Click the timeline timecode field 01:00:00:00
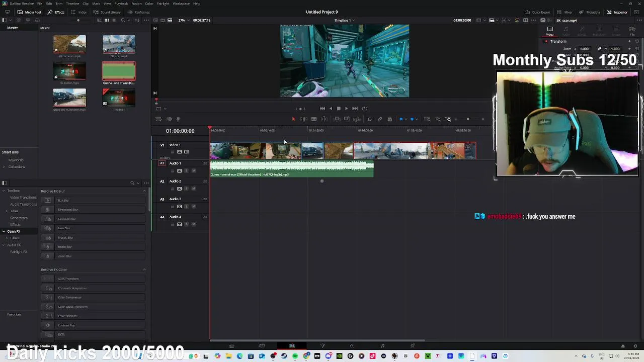This screenshot has width=644, height=362. click(x=180, y=131)
